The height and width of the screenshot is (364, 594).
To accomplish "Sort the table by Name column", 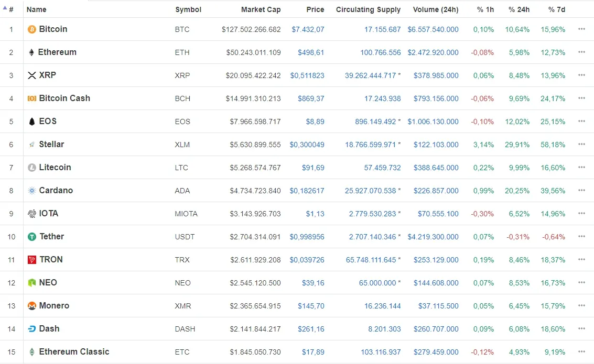I will pos(36,9).
